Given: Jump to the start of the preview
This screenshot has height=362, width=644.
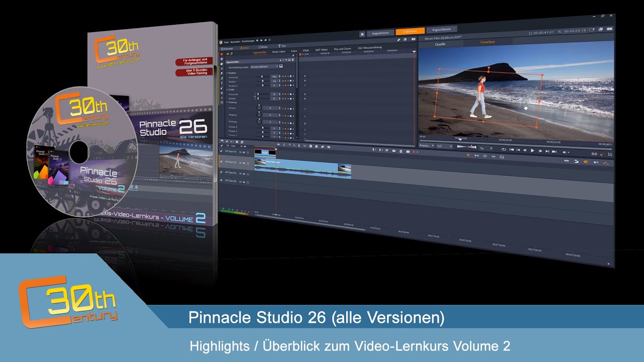Looking at the screenshot, I should [x=512, y=149].
